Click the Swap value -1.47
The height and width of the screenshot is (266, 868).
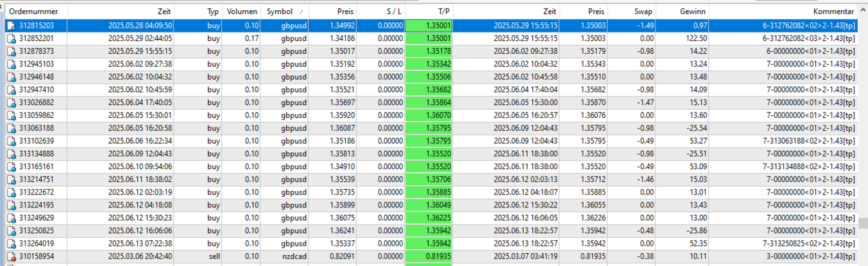(x=645, y=102)
